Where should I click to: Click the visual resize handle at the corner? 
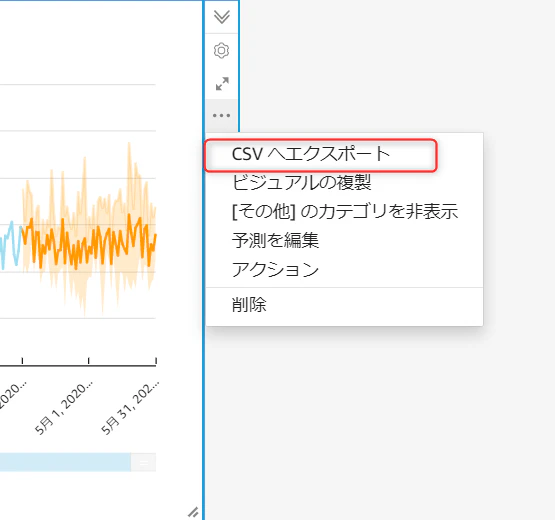click(x=193, y=512)
